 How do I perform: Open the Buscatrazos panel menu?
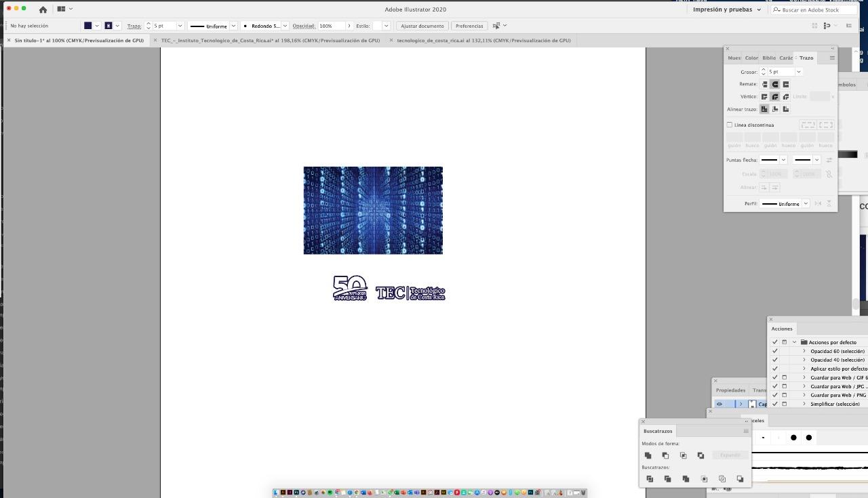tap(746, 431)
